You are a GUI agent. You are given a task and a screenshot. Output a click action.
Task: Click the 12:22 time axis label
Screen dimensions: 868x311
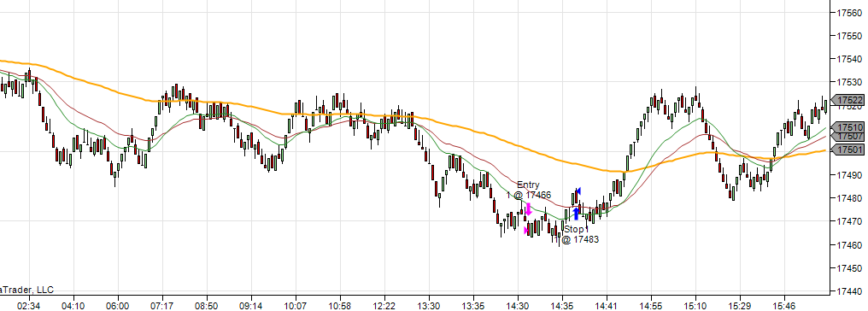pos(384,306)
